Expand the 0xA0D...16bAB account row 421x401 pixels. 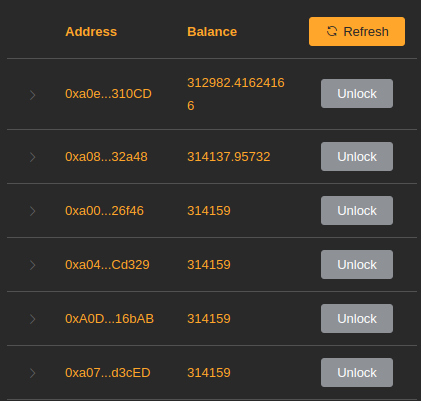[x=33, y=319]
